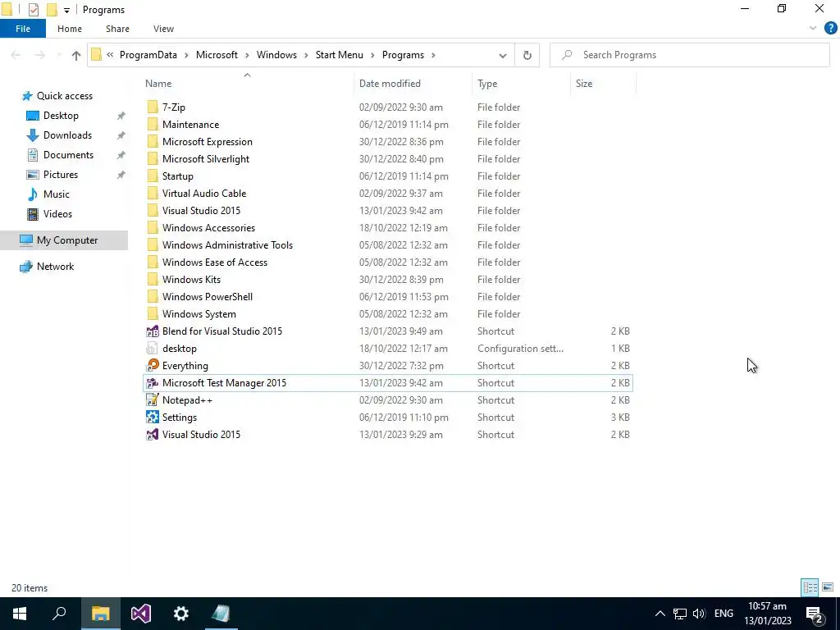Click the taskbar clock and date
Screen dimensions: 840x630
pyautogui.click(x=767, y=614)
